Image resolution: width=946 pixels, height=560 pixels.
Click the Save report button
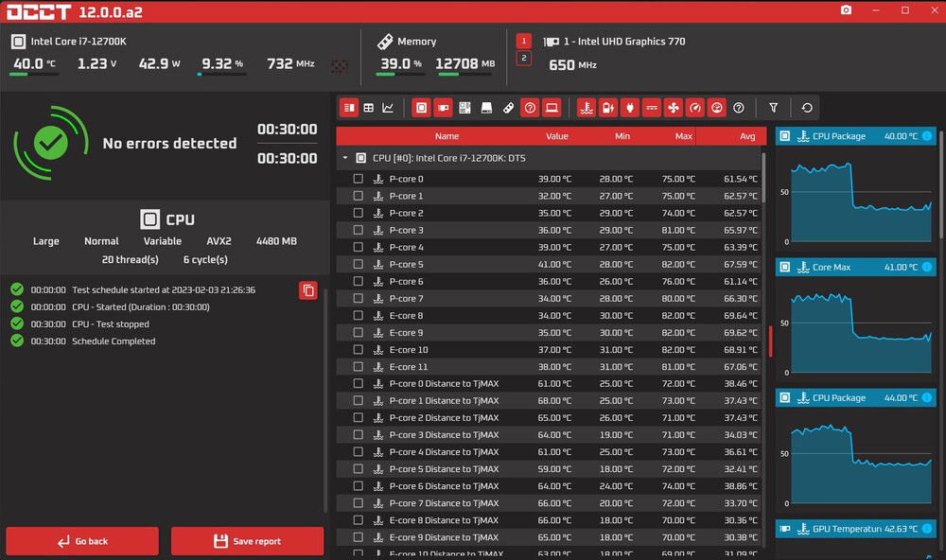(x=247, y=541)
